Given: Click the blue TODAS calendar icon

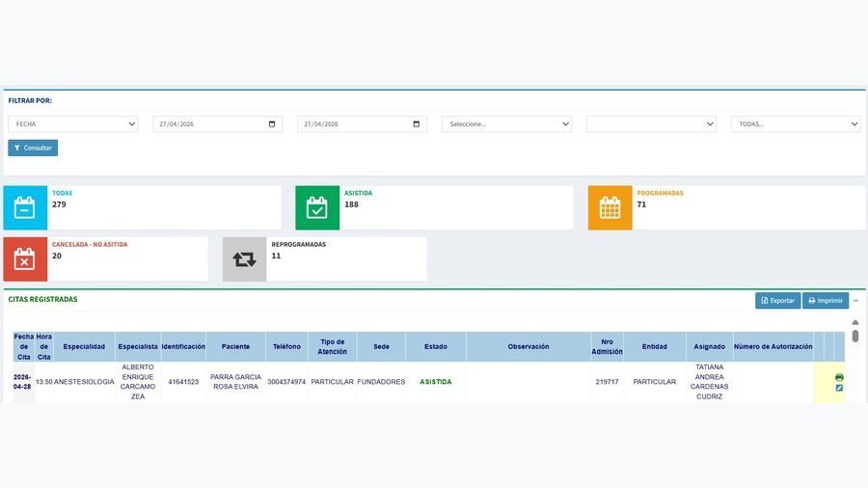Looking at the screenshot, I should [25, 208].
